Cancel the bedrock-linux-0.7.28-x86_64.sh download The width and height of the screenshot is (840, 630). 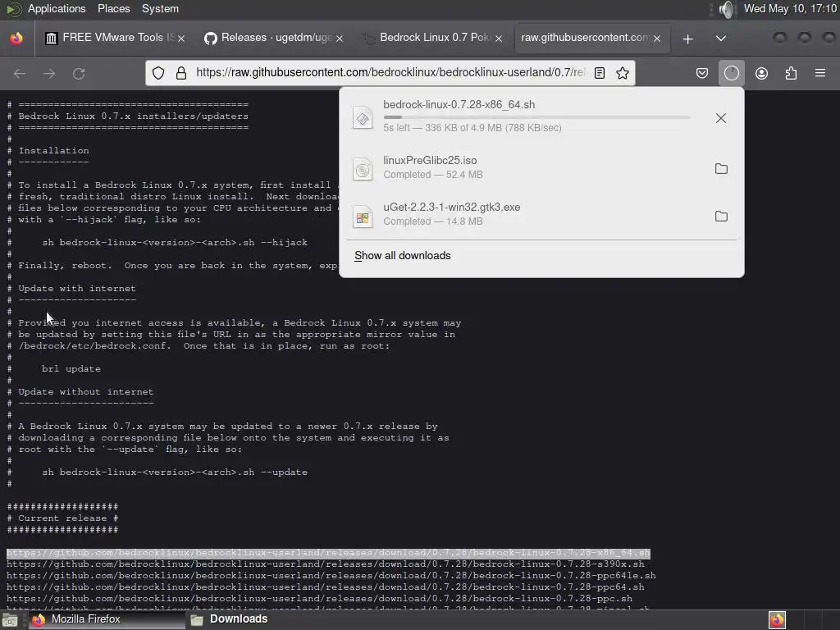[721, 118]
